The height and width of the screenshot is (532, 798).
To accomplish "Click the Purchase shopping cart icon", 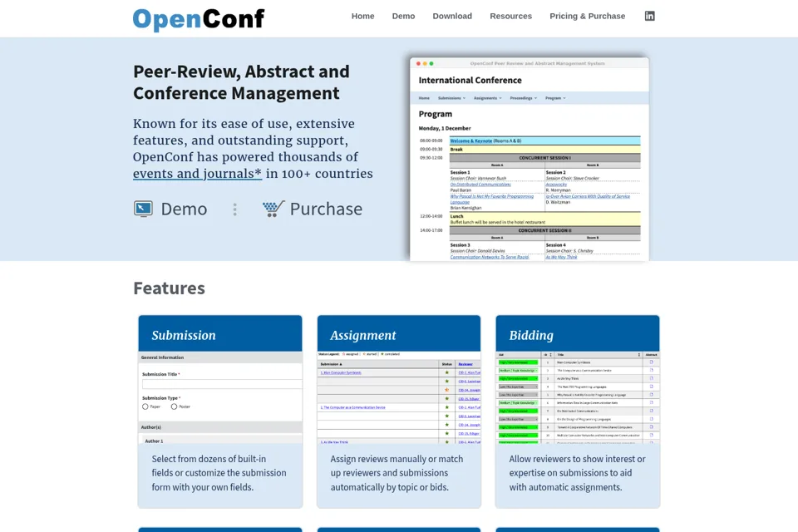I will 273,209.
